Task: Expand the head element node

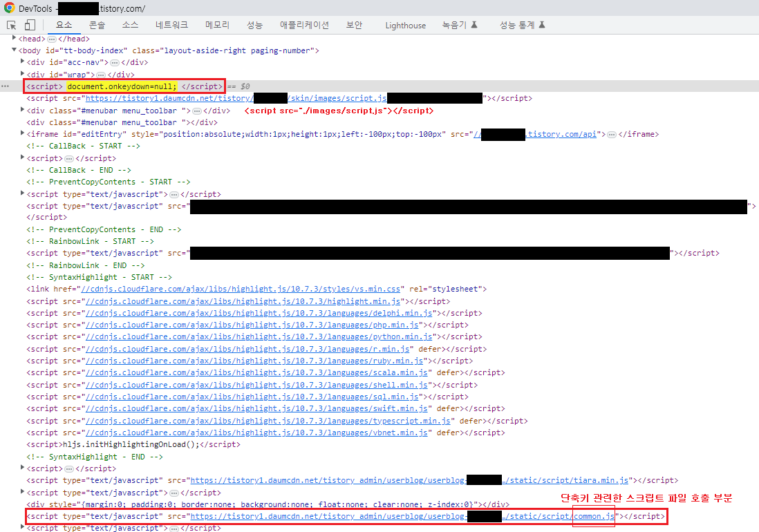Action: pos(14,38)
